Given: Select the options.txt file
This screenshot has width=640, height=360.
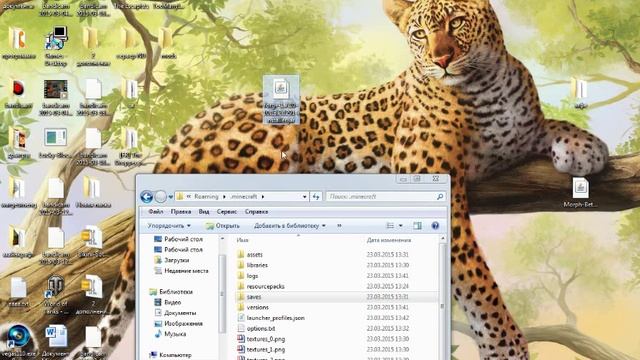Looking at the screenshot, I should [x=261, y=329].
